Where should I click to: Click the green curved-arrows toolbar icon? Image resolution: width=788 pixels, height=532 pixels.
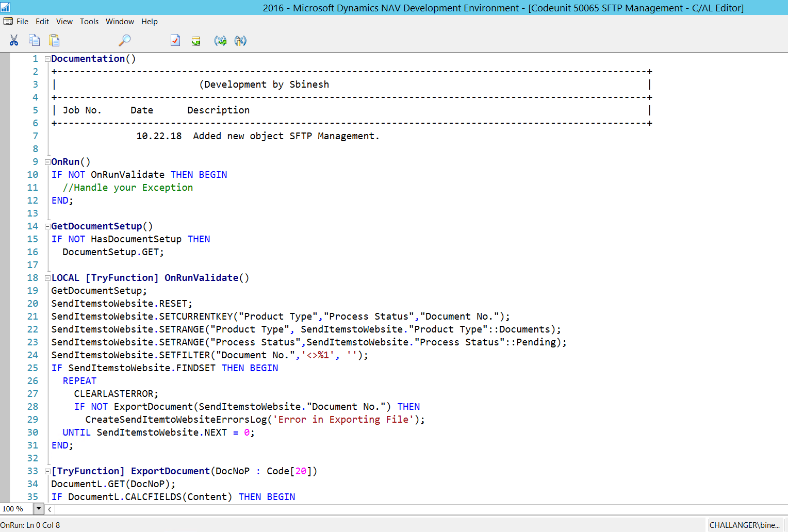(x=220, y=40)
